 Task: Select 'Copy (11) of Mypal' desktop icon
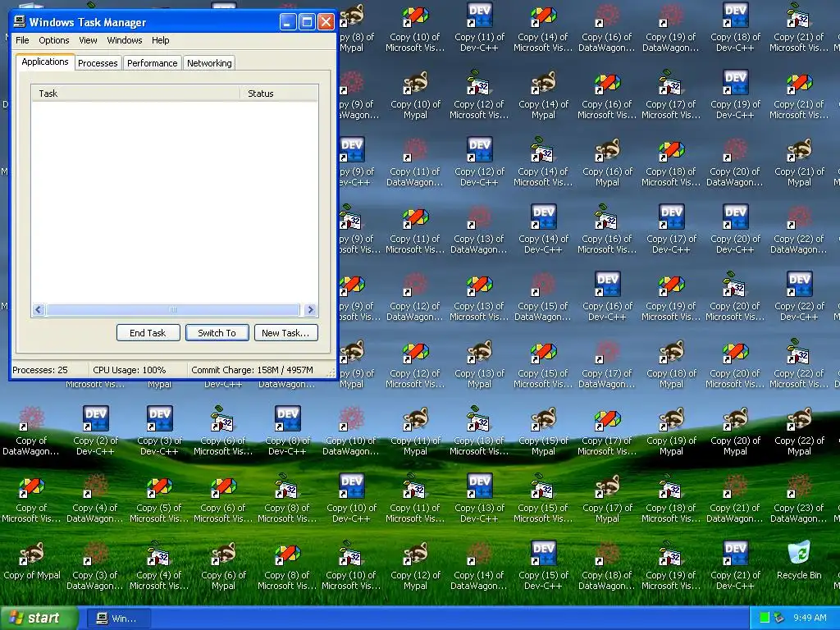[x=415, y=431]
